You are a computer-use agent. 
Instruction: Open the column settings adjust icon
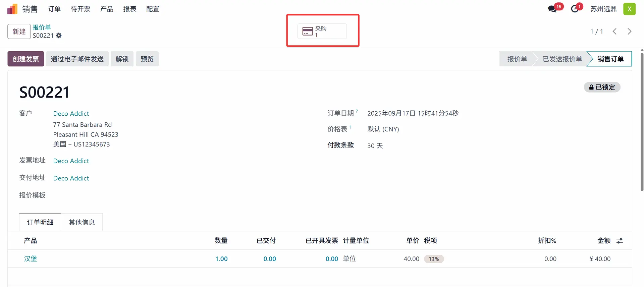click(x=620, y=241)
